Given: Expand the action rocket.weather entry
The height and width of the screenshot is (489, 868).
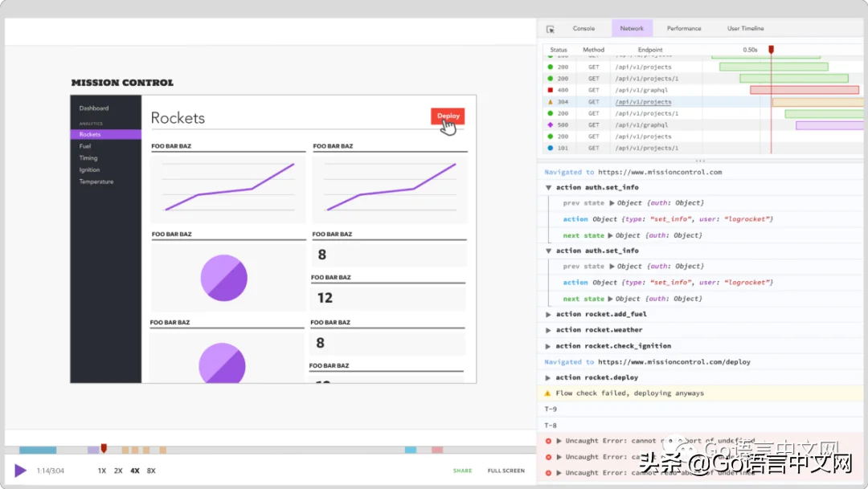Looking at the screenshot, I should coord(548,330).
